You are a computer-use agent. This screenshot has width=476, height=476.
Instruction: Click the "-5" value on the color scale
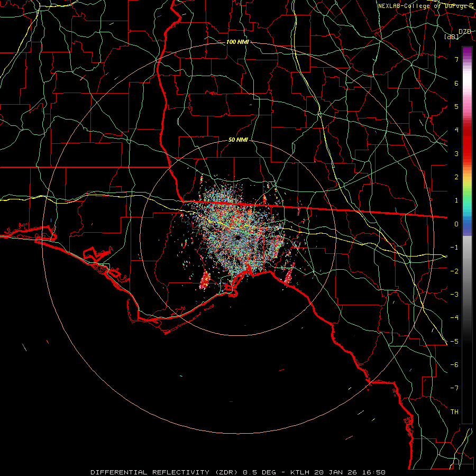pyautogui.click(x=454, y=342)
